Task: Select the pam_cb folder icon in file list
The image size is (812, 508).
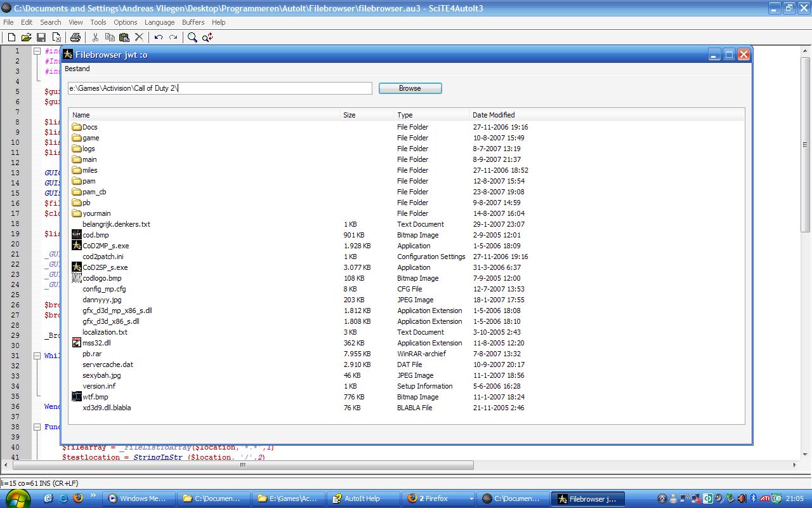Action: click(x=77, y=192)
